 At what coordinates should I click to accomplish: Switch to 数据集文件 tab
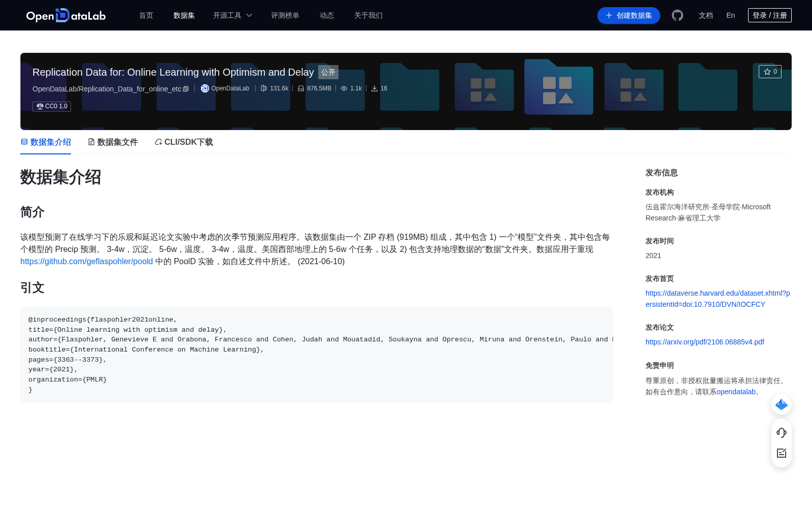click(113, 142)
